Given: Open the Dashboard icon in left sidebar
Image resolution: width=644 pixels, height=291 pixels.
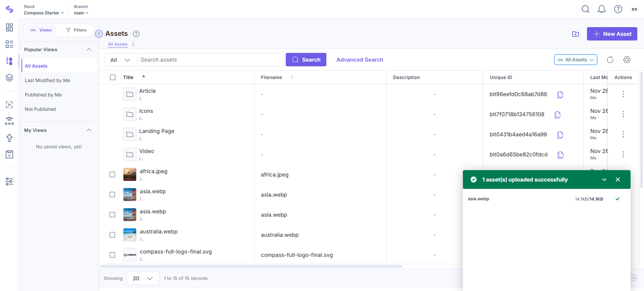Looking at the screenshot, I should (x=9, y=27).
